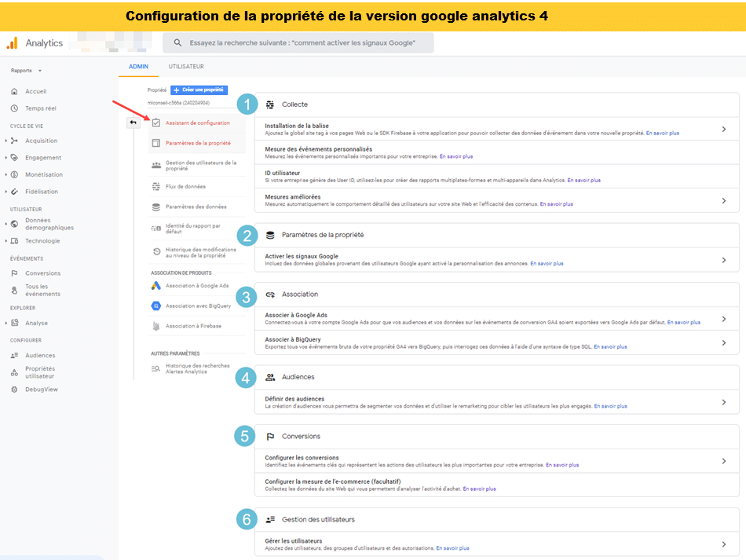Click into the Analytics search field
This screenshot has height=560, width=746.
pyautogui.click(x=298, y=43)
